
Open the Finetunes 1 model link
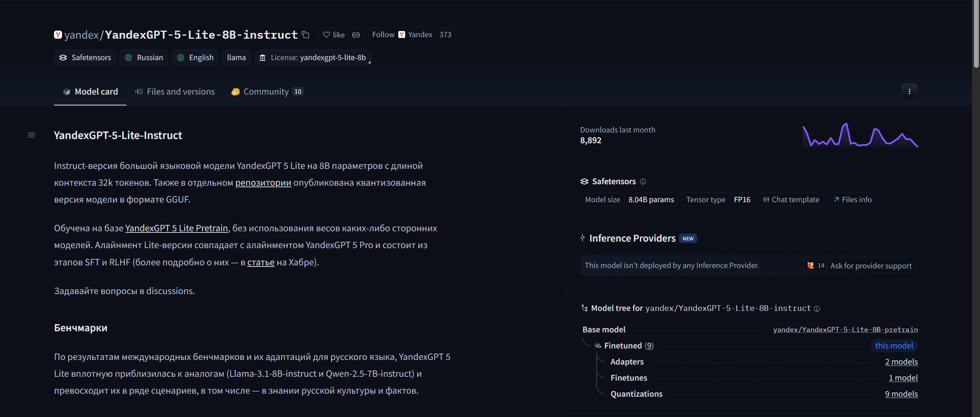click(903, 378)
